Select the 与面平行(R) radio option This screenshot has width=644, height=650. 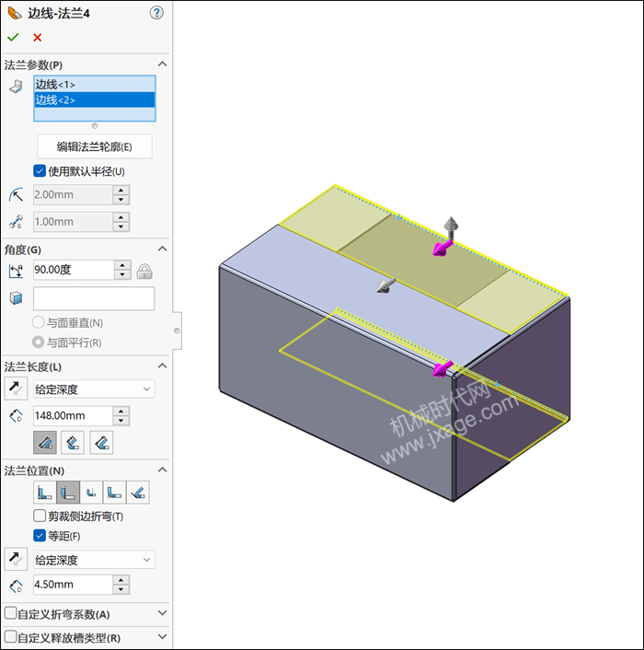[38, 342]
